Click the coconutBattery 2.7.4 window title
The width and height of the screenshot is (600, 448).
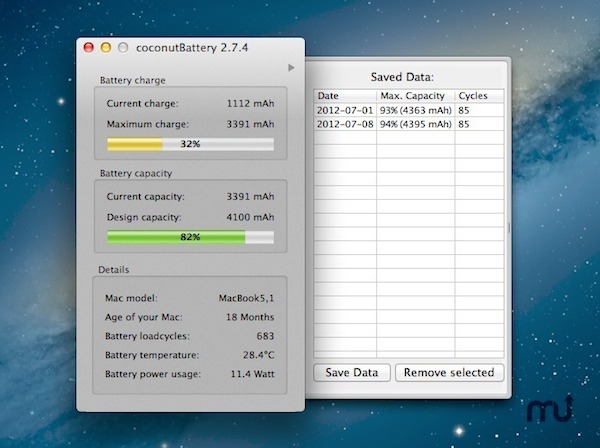194,47
